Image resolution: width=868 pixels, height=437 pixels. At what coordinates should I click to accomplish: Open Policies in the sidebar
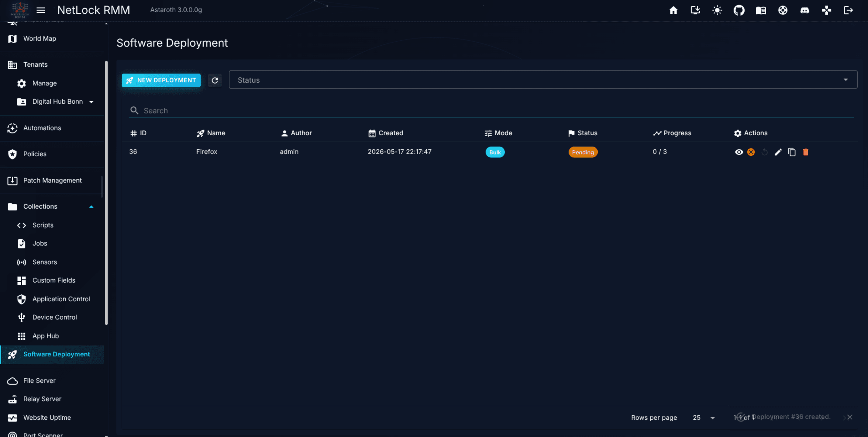52,154
